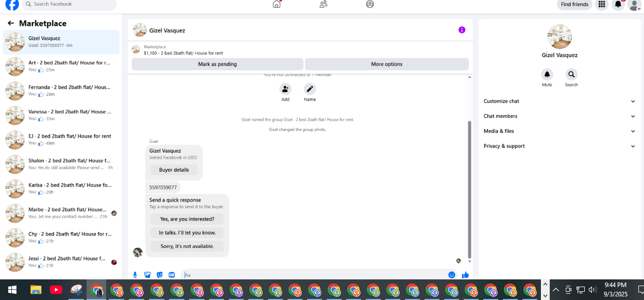Attach a photo using the image icon
644x300 pixels.
coord(147,275)
